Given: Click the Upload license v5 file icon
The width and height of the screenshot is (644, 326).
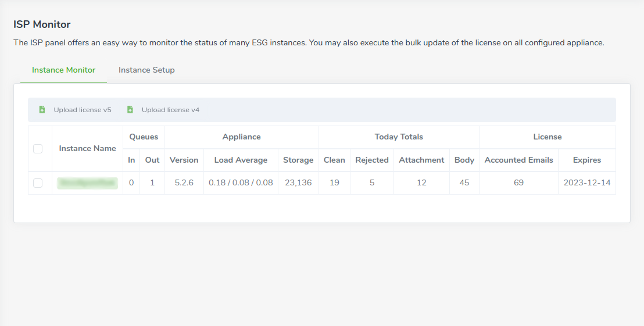Looking at the screenshot, I should [x=42, y=110].
